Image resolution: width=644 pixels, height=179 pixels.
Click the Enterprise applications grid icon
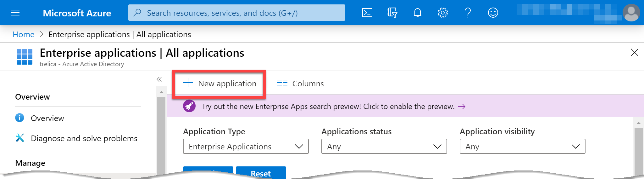(25, 57)
